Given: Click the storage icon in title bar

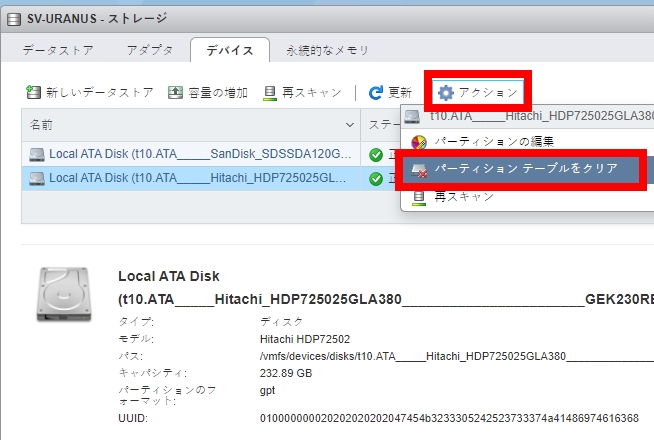Looking at the screenshot, I should pyautogui.click(x=14, y=19).
